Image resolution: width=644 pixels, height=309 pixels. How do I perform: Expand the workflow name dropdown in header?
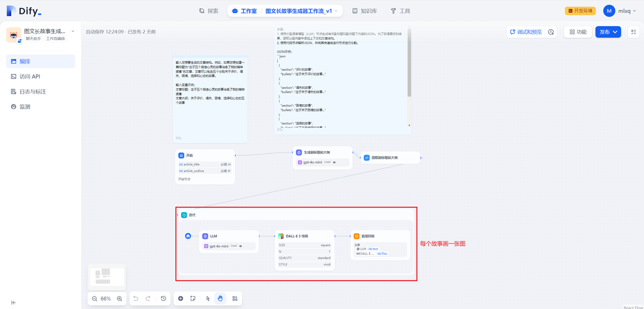coord(336,11)
